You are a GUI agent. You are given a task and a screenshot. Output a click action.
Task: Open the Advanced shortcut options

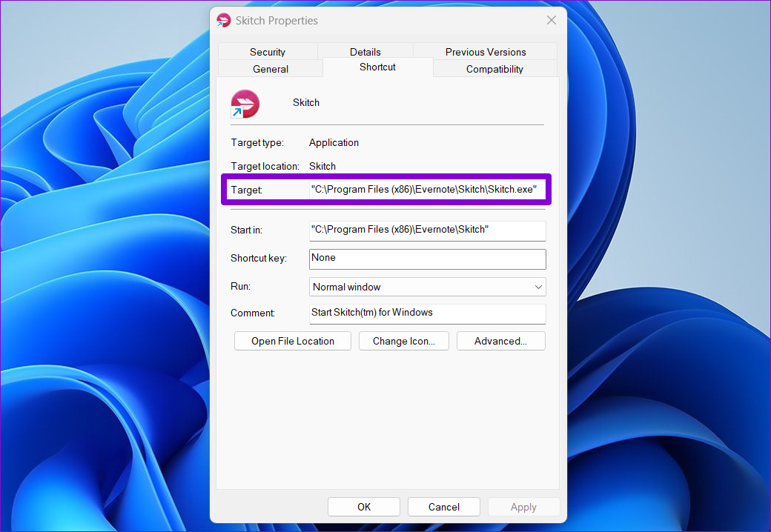(x=500, y=341)
